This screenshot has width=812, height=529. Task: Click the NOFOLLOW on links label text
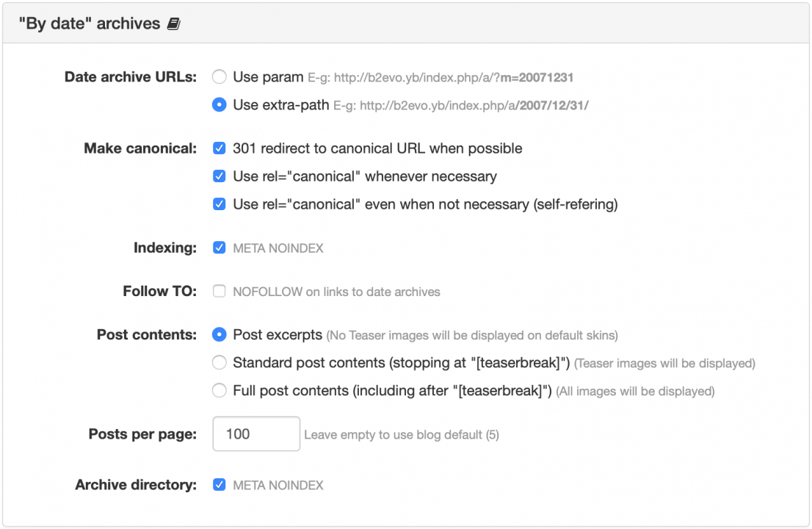[x=336, y=292]
